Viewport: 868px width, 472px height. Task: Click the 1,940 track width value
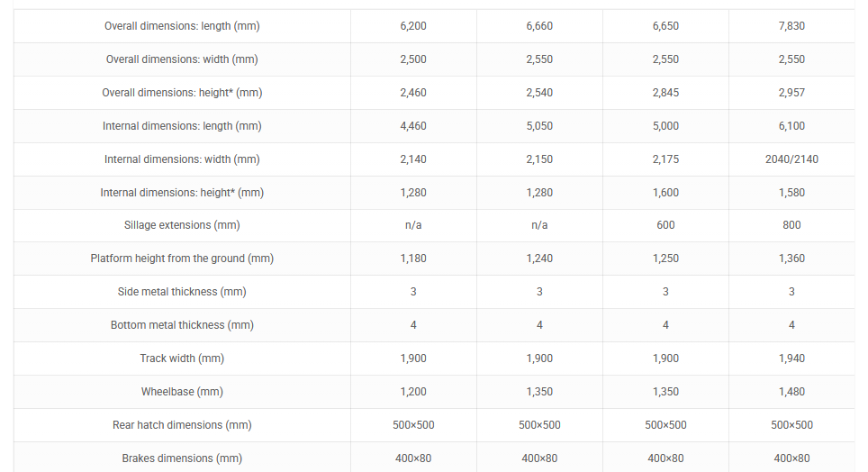coord(791,359)
